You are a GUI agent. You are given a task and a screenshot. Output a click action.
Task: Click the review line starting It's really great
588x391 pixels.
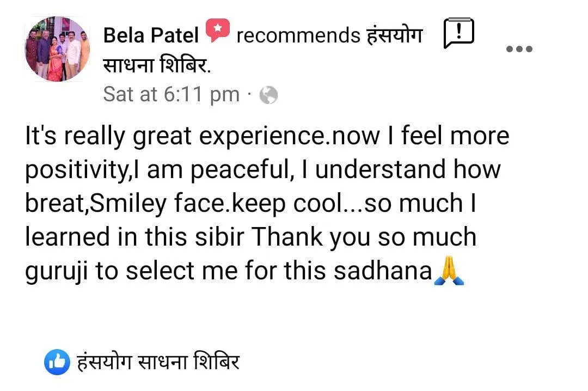267,136
